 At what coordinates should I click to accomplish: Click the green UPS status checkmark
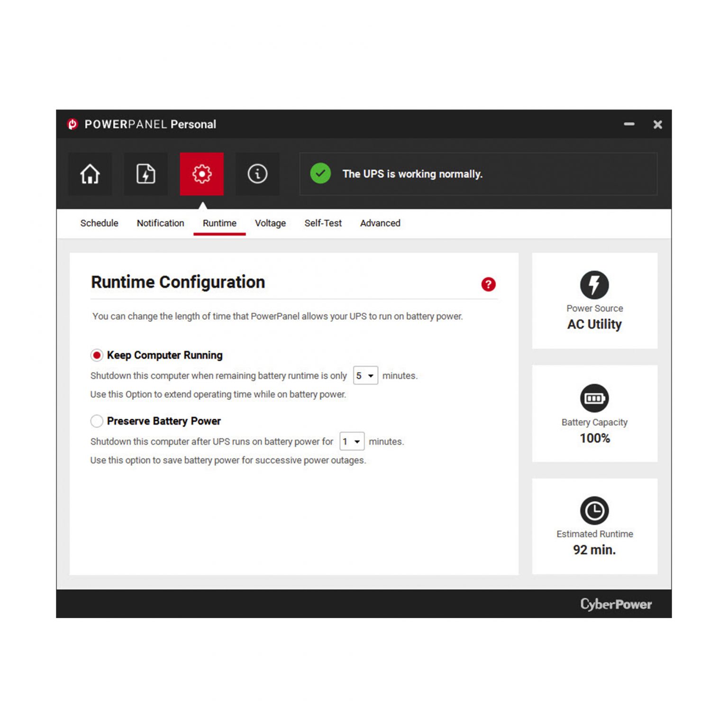(320, 174)
